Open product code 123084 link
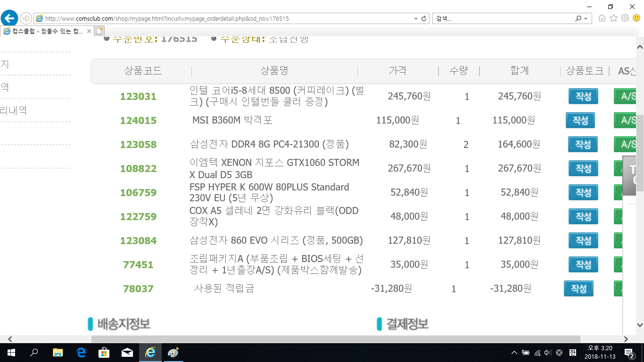 tap(138, 241)
